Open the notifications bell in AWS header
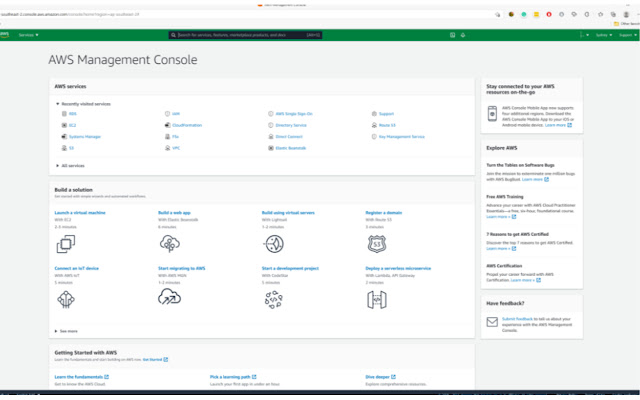Viewport: 640px width, 400px height. (x=463, y=35)
